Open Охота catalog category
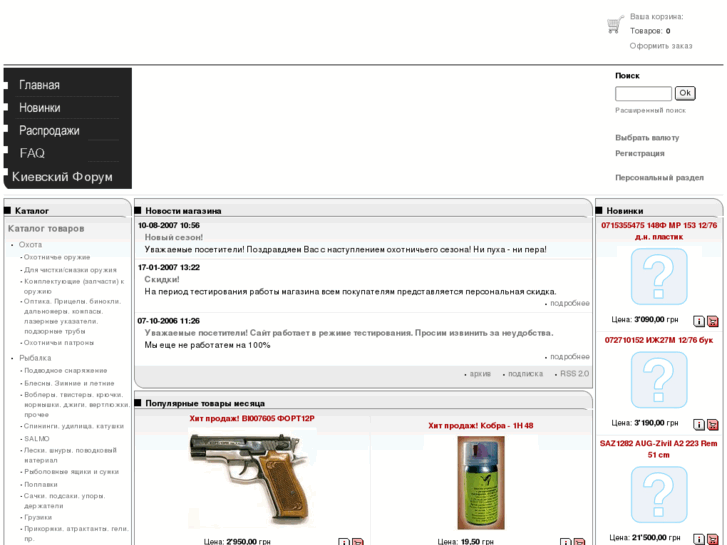727x545 pixels. click(x=30, y=244)
